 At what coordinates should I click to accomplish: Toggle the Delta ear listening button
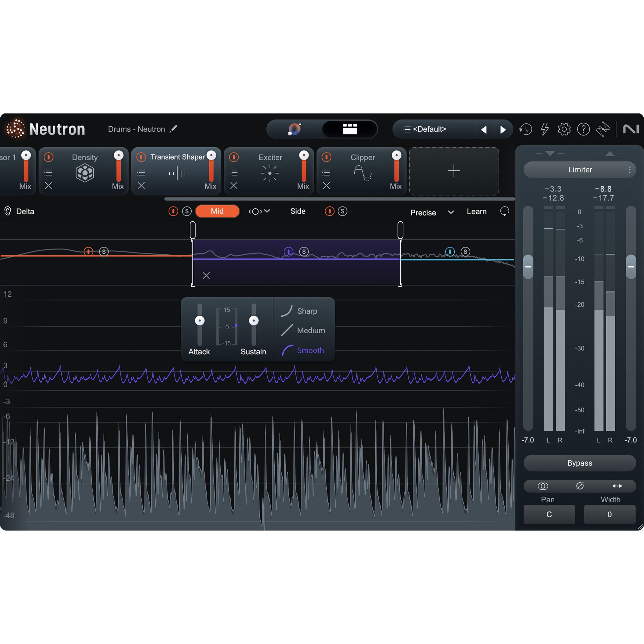tap(8, 211)
